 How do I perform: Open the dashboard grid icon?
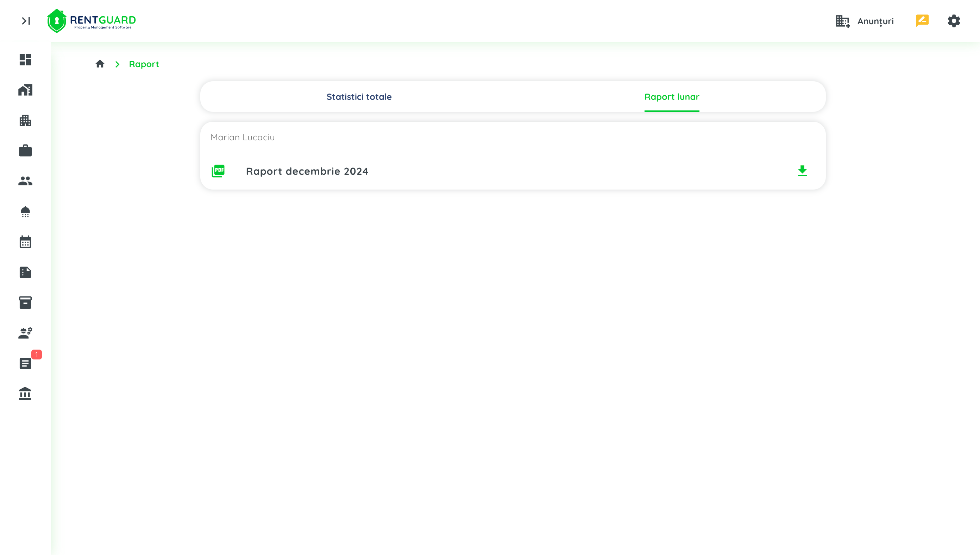tap(25, 59)
